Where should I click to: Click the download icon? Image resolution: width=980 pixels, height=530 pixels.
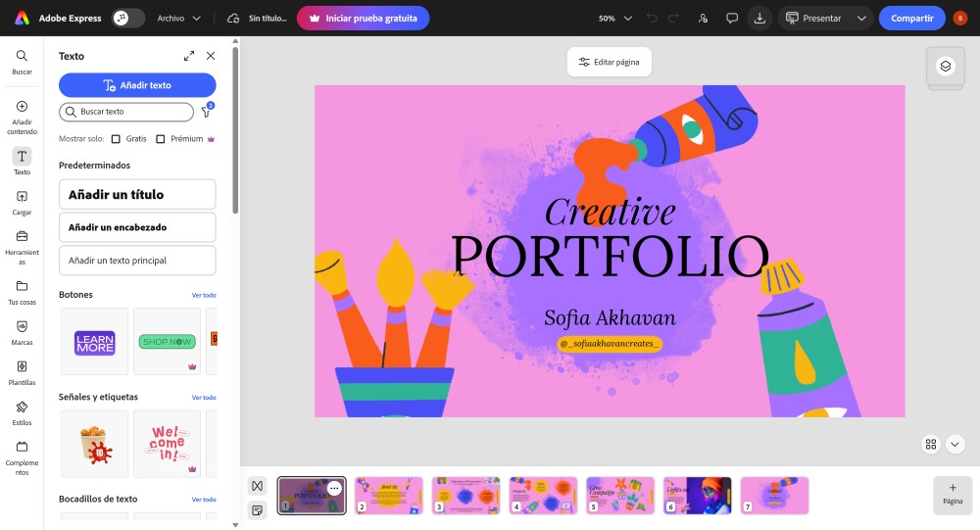[x=759, y=19]
